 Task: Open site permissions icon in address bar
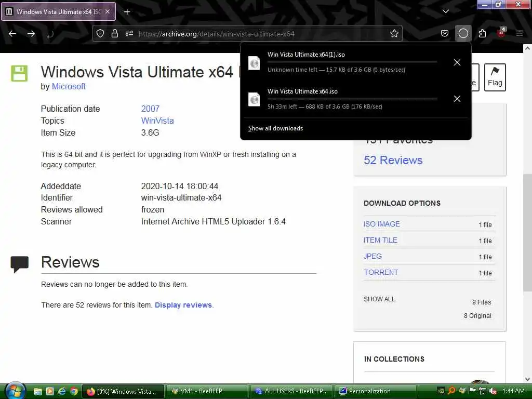tap(129, 34)
